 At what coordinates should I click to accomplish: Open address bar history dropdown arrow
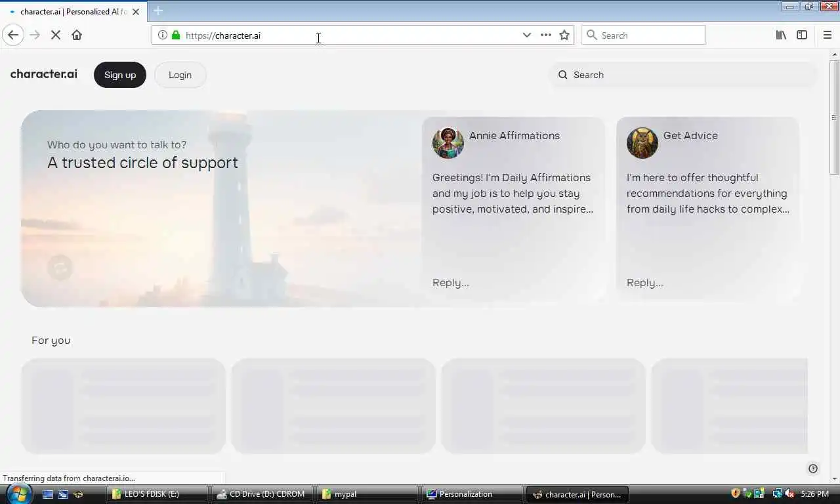point(526,35)
